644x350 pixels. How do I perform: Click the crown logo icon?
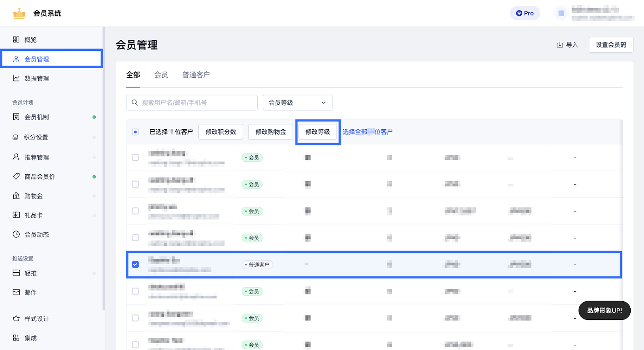[19, 13]
